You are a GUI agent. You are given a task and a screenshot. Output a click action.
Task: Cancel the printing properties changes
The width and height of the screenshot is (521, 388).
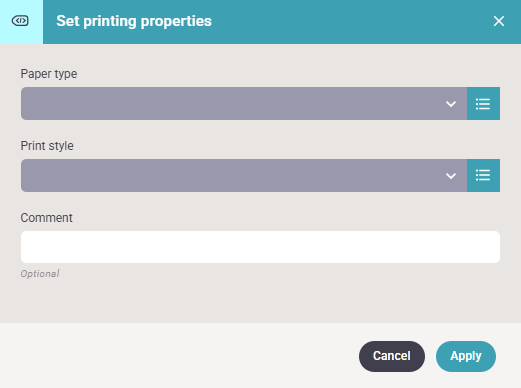[392, 356]
